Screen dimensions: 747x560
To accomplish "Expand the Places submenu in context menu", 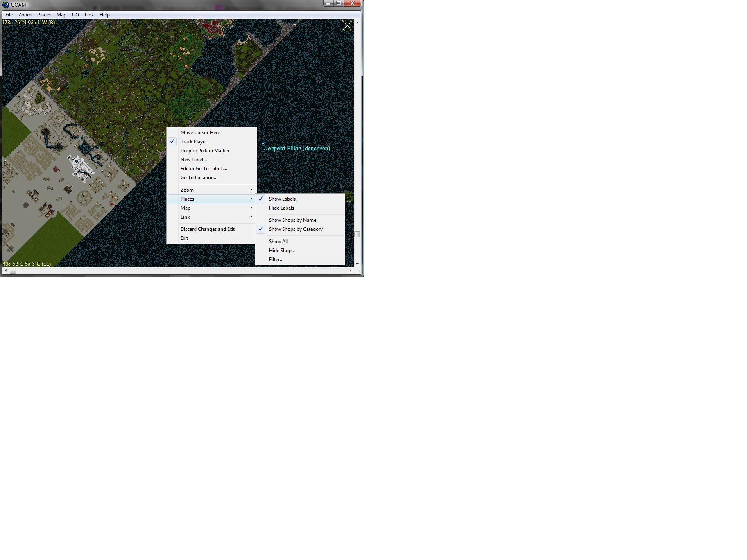I will tap(212, 199).
